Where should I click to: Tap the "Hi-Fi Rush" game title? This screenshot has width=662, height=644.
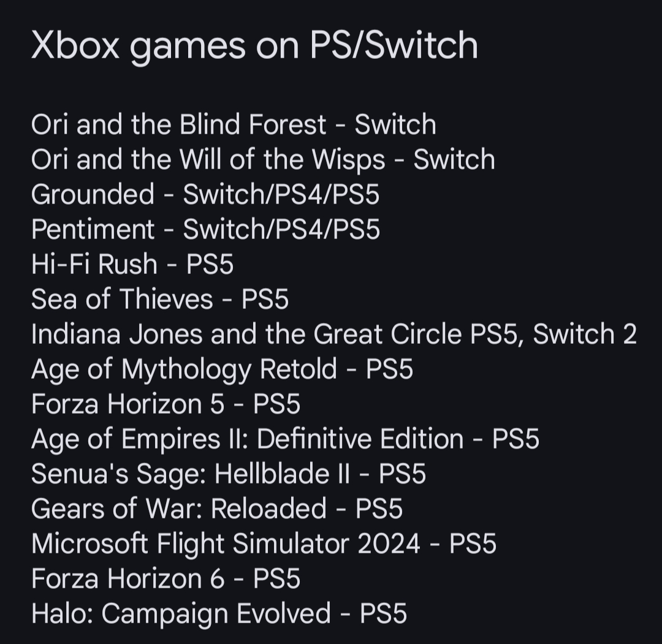(x=94, y=265)
